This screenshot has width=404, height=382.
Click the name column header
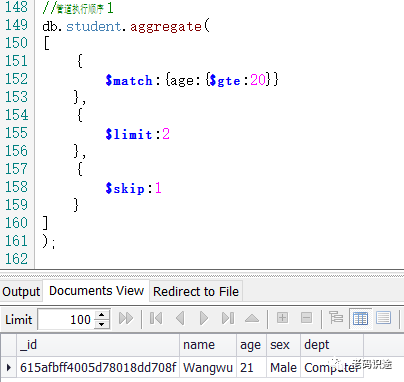coord(208,344)
